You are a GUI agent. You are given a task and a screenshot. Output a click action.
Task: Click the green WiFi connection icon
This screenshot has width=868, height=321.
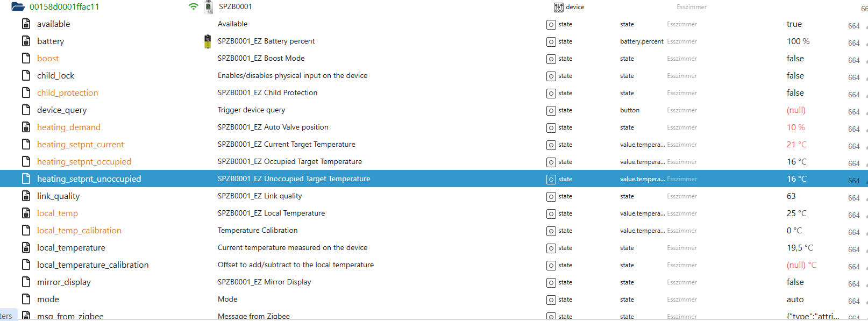tap(193, 7)
